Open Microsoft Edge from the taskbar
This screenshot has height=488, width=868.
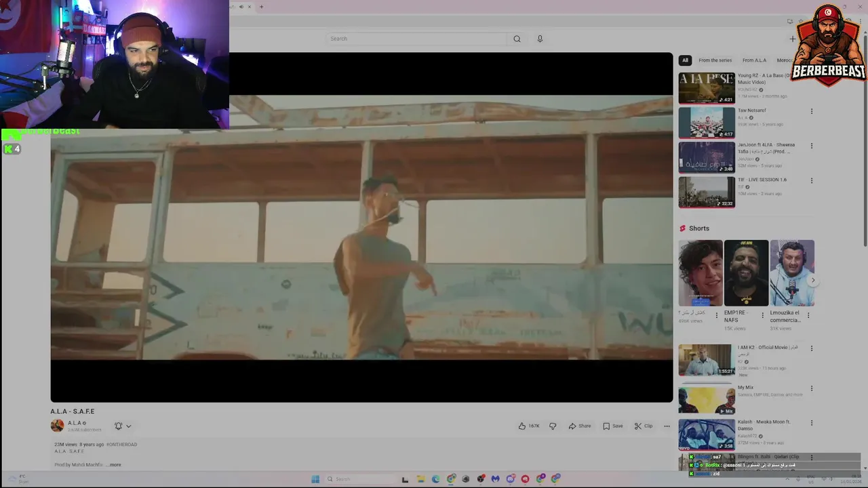435,479
